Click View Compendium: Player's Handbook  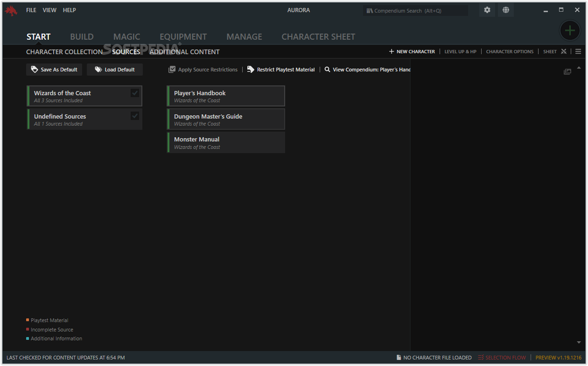pyautogui.click(x=367, y=70)
